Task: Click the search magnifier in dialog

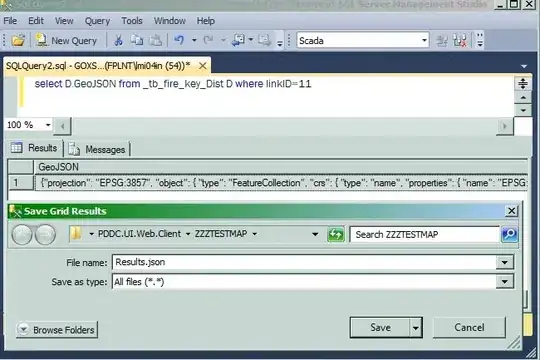Action: [509, 234]
